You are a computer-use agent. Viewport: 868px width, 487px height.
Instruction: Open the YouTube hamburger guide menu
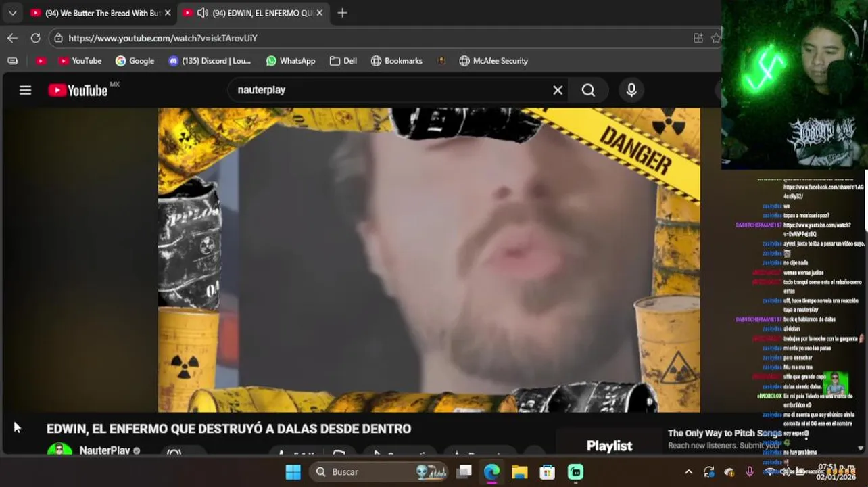[25, 90]
